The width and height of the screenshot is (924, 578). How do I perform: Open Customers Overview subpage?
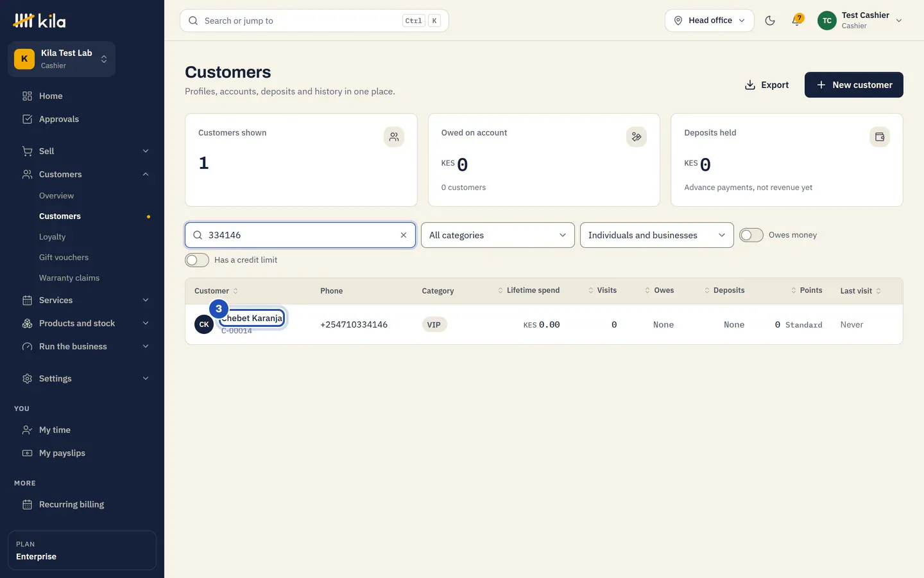click(56, 196)
